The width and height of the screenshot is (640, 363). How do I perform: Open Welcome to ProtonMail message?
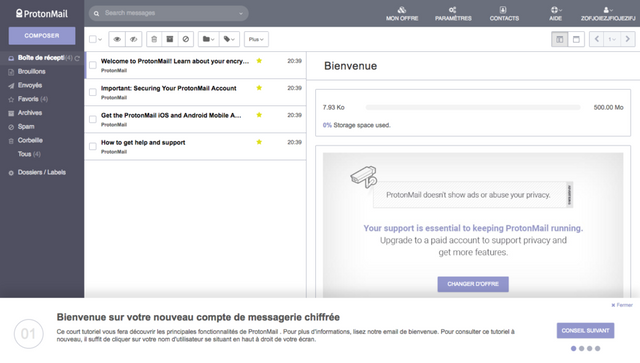pos(195,65)
